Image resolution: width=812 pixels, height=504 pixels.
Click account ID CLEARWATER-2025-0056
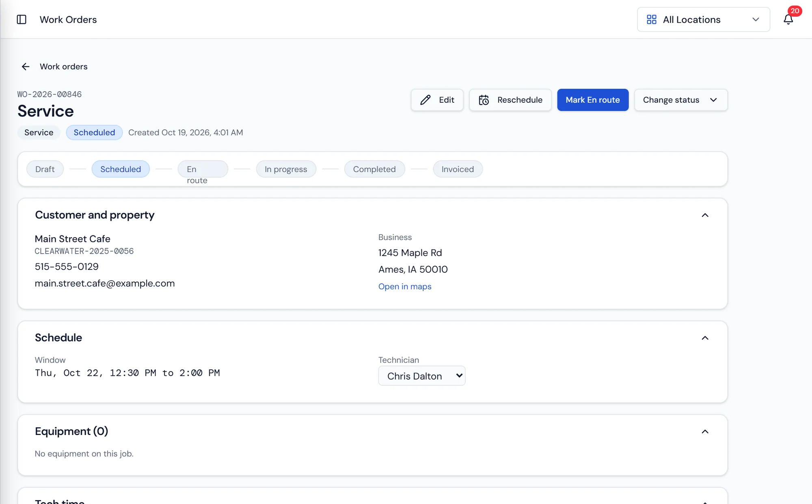84,251
